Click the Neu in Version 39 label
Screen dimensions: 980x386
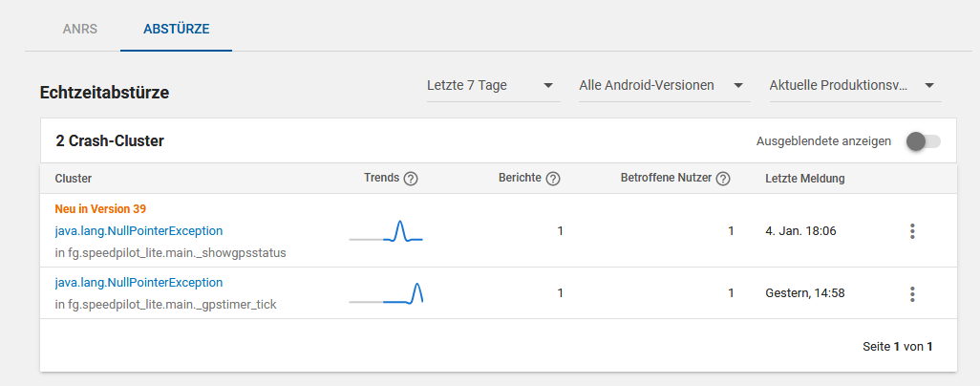pyautogui.click(x=100, y=208)
